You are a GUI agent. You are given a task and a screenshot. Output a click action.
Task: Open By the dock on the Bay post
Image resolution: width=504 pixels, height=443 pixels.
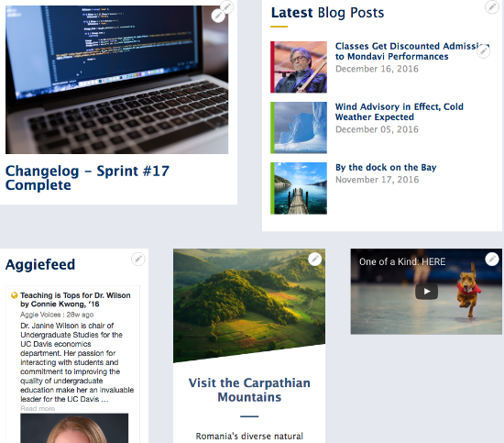tap(386, 167)
